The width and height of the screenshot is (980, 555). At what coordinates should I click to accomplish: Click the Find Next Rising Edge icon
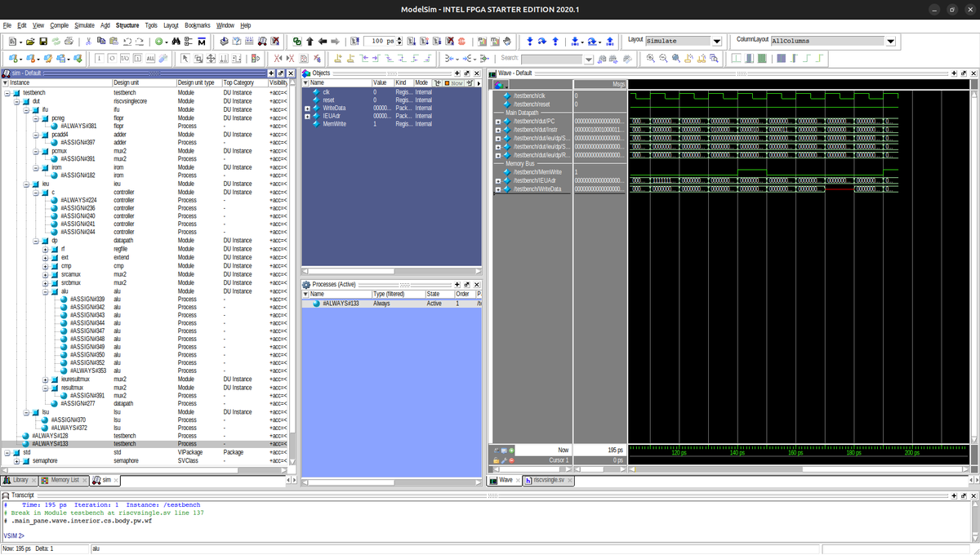pos(425,59)
